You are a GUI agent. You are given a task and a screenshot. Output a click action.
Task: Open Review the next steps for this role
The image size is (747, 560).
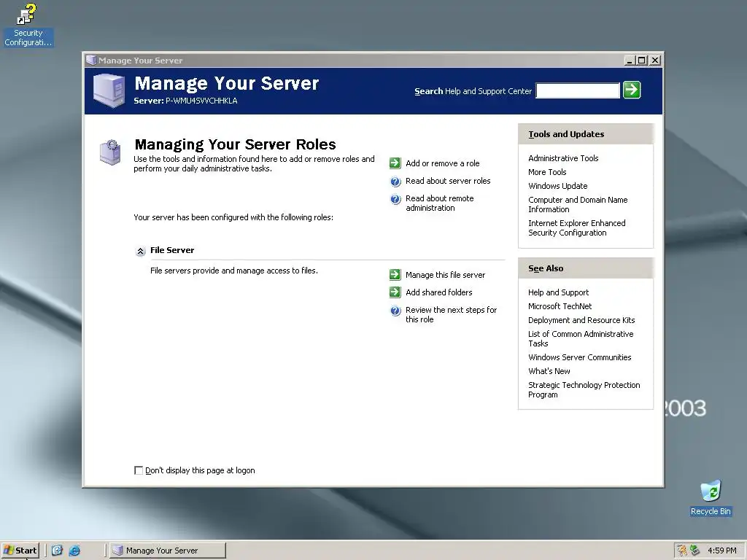click(x=451, y=315)
